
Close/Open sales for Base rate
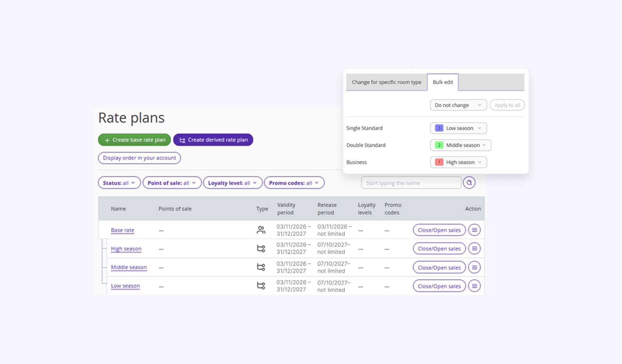coord(439,230)
